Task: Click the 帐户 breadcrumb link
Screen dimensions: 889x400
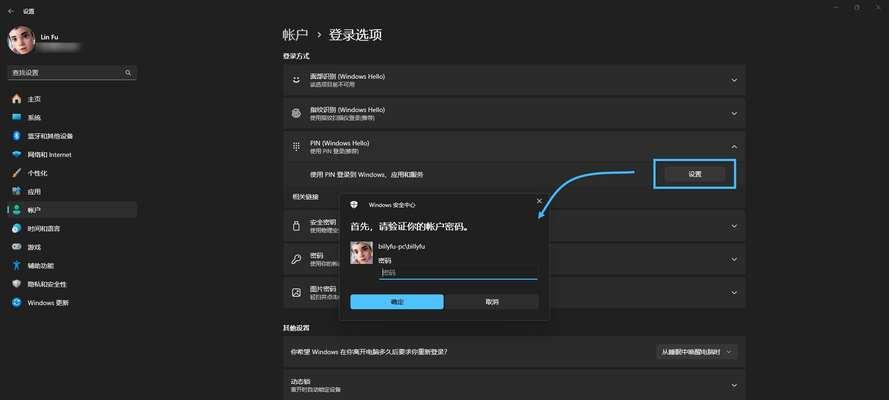Action: click(295, 35)
